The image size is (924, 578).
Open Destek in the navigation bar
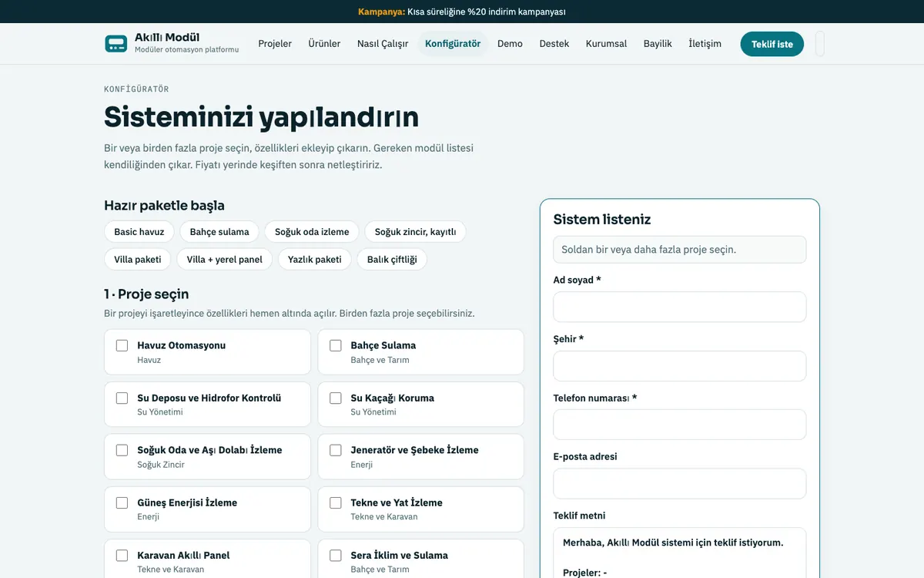[554, 44]
